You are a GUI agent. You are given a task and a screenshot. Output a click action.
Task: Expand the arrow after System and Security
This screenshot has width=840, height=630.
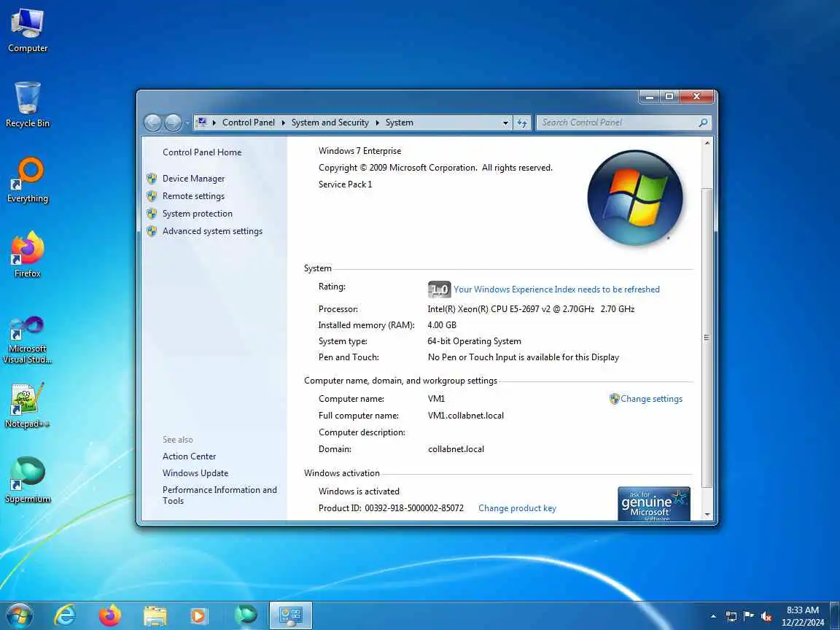(x=377, y=122)
